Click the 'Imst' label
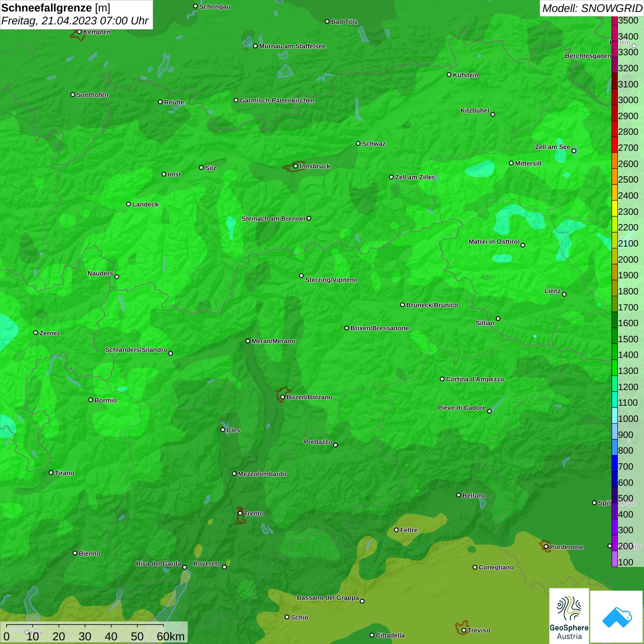The image size is (644, 644). pyautogui.click(x=174, y=174)
